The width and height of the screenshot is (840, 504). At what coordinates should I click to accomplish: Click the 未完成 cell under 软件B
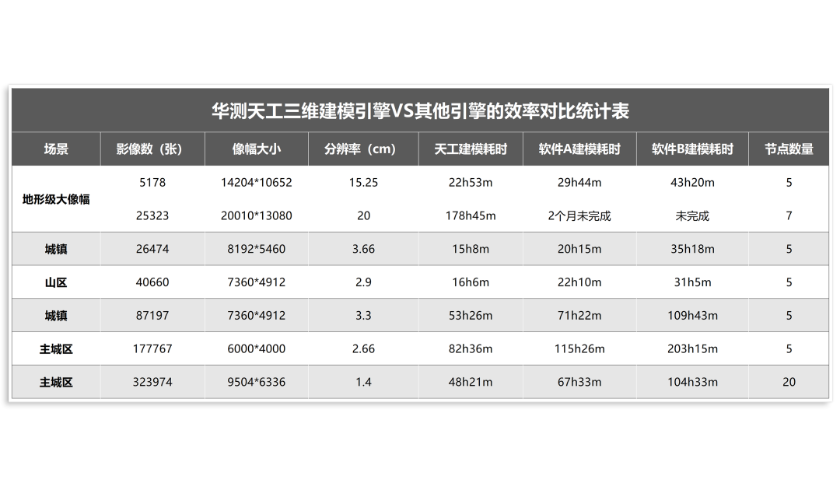692,216
